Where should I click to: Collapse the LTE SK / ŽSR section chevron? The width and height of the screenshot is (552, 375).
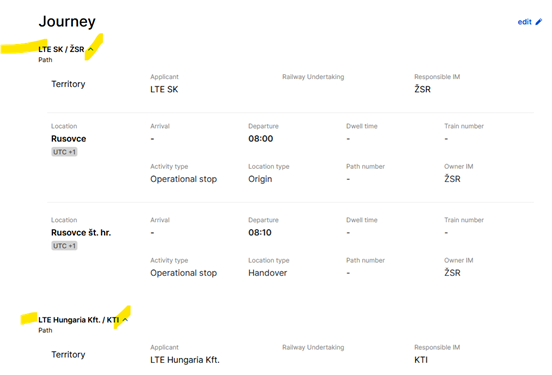coord(91,49)
